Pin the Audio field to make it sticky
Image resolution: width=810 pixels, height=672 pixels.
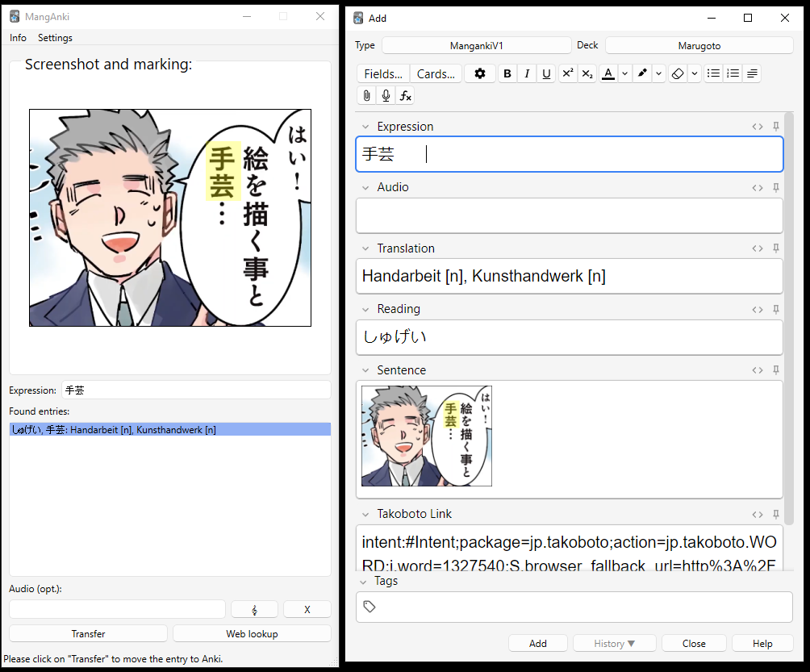tap(776, 187)
